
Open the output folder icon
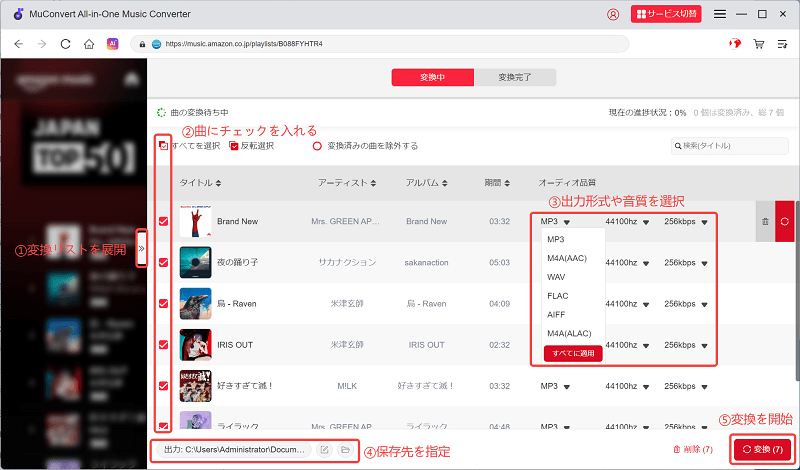click(345, 450)
